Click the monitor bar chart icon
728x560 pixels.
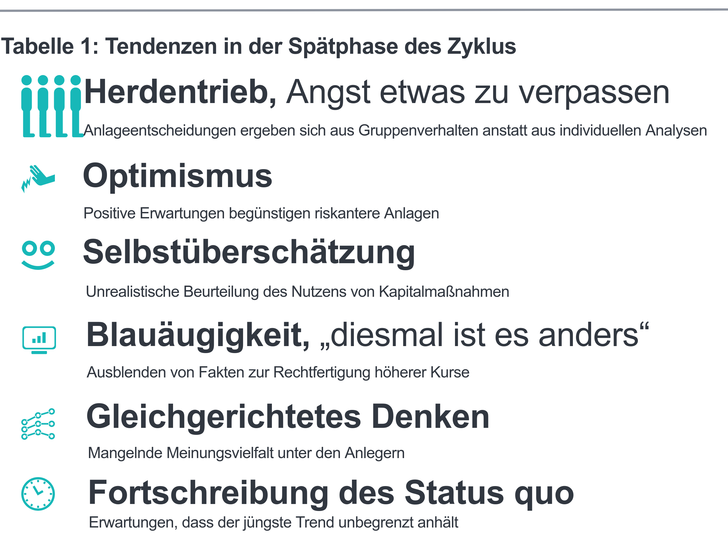tap(39, 340)
